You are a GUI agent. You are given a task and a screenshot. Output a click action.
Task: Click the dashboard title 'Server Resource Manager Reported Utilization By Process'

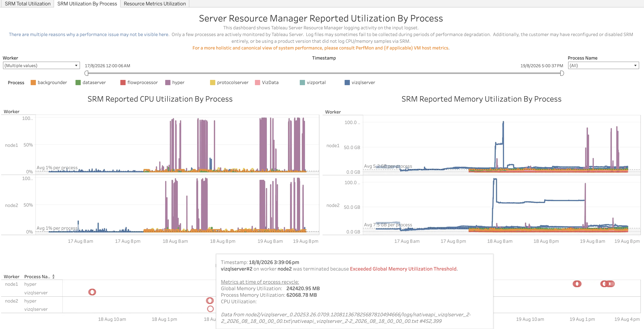pyautogui.click(x=321, y=18)
